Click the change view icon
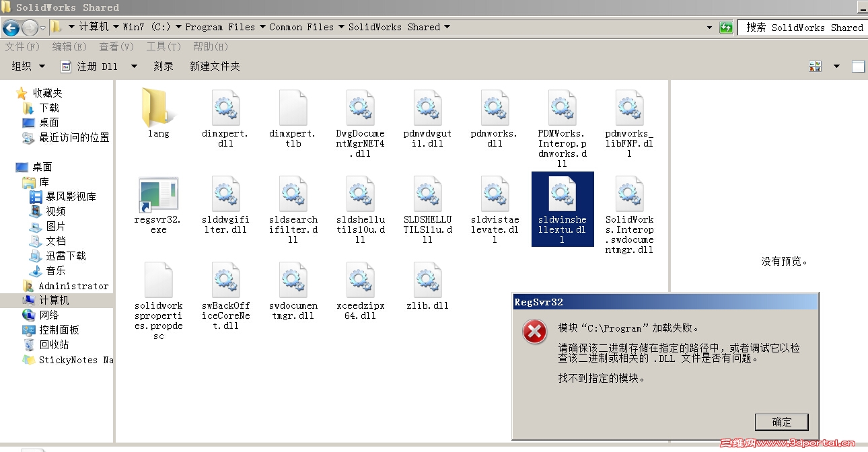The width and height of the screenshot is (868, 452). (x=816, y=66)
